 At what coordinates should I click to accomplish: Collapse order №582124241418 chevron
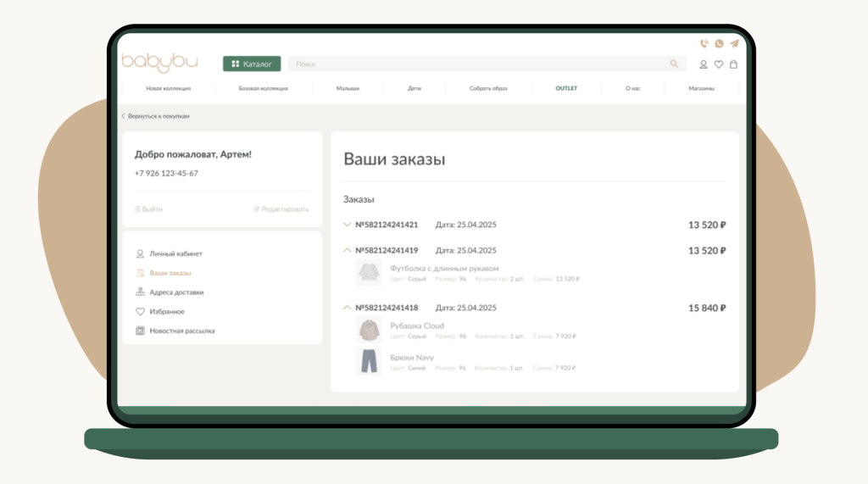click(x=347, y=308)
